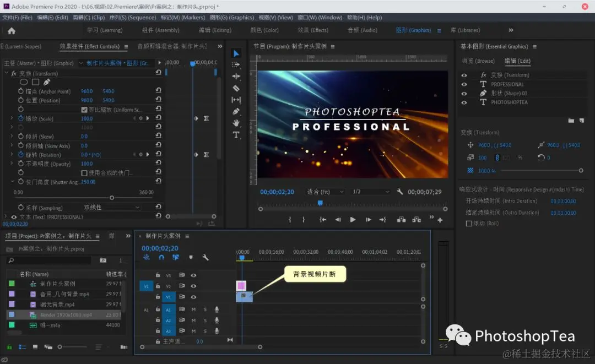Open the Sampling bilinear dropdown

111,207
